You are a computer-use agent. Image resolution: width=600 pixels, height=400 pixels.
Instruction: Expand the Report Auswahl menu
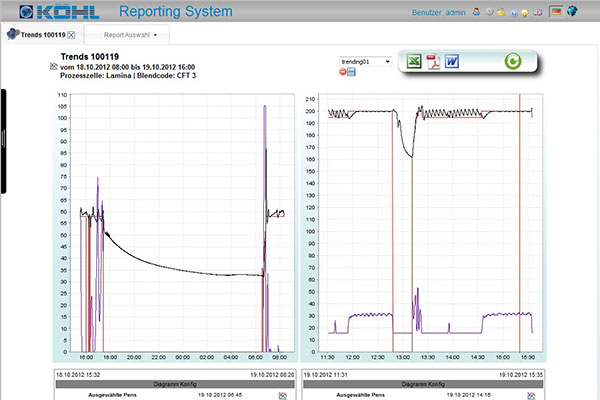tap(130, 34)
